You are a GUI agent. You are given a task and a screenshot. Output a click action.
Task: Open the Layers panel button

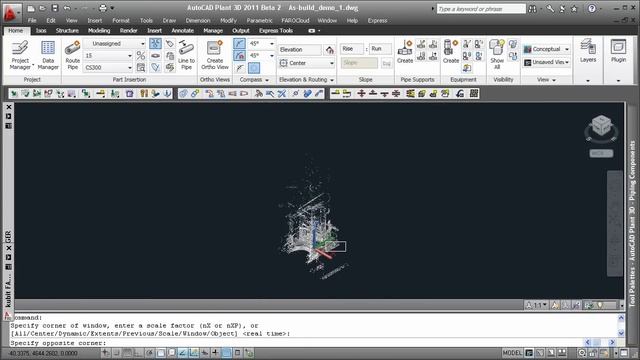(588, 51)
